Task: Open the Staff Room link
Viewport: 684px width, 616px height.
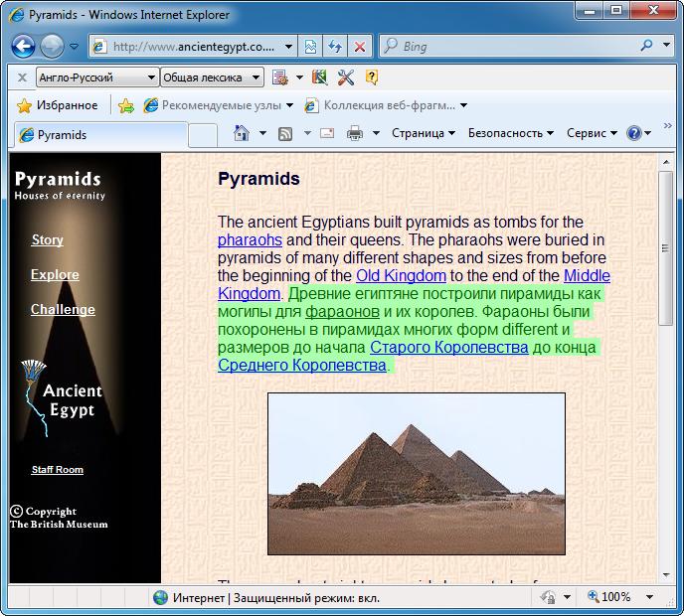Action: click(57, 470)
